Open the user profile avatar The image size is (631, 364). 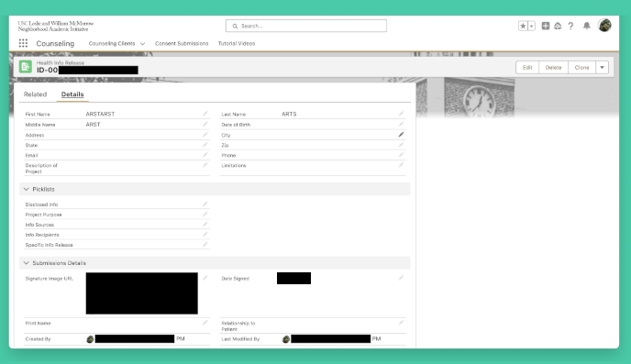pos(604,26)
